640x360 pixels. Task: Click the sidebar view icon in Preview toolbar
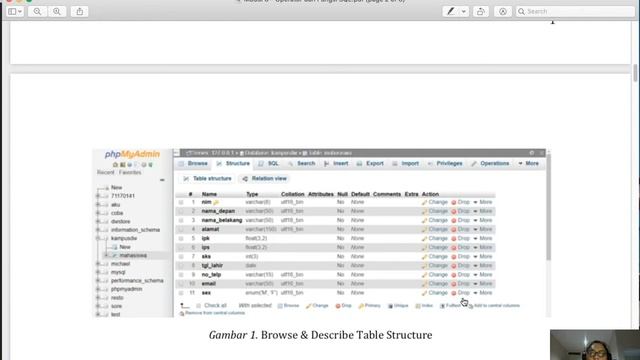click(12, 11)
